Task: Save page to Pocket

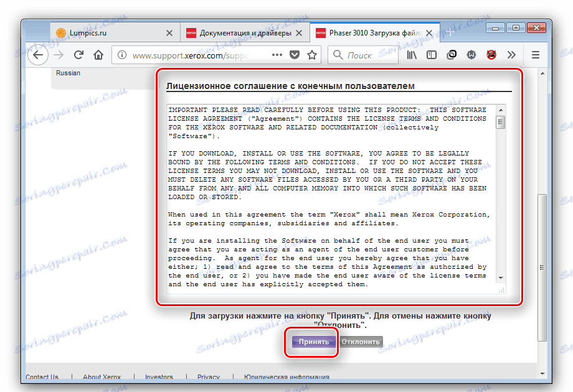Action: (295, 55)
